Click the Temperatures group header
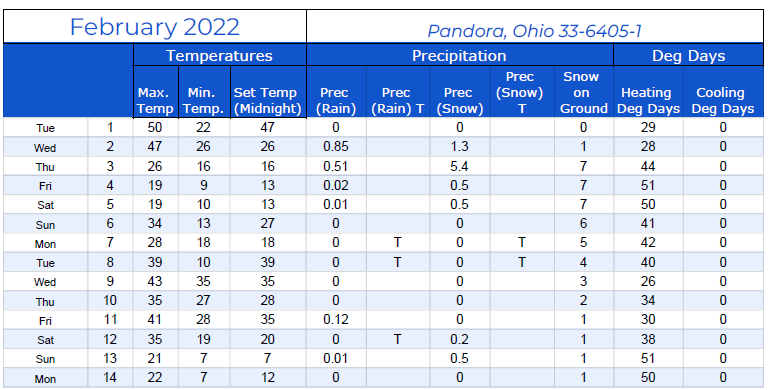Screen dimensions: 768x390 point(219,55)
